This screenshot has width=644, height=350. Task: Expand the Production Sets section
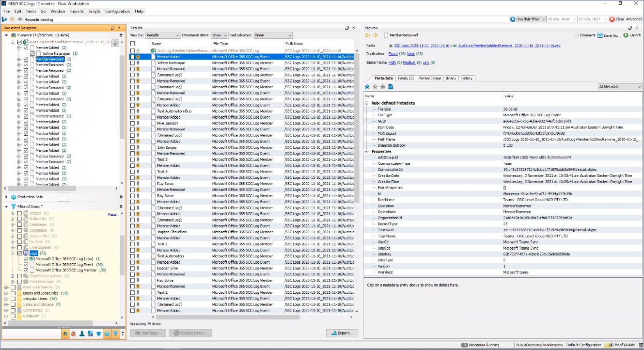point(6,197)
